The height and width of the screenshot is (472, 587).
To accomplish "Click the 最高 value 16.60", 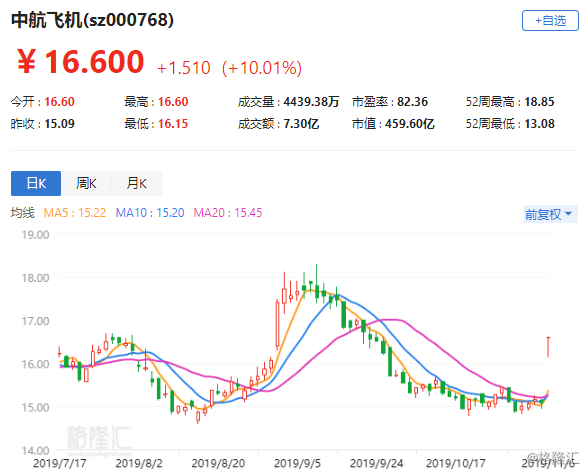I will tap(173, 101).
